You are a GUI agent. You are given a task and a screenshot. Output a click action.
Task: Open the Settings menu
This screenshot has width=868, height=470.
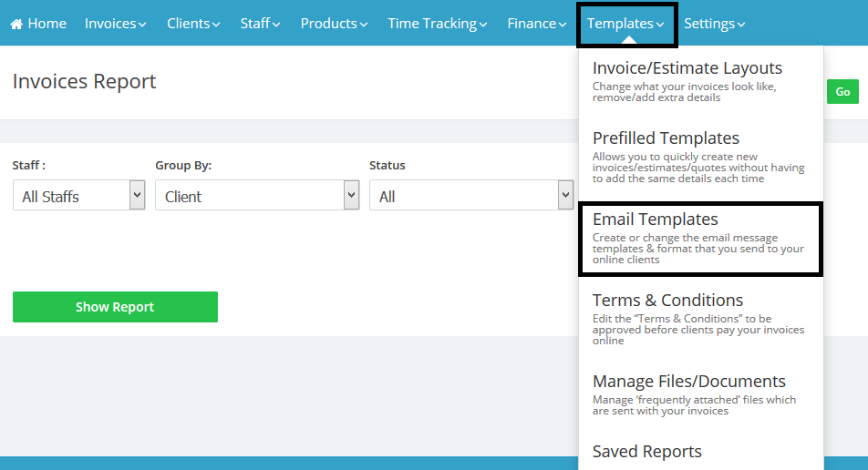(714, 24)
